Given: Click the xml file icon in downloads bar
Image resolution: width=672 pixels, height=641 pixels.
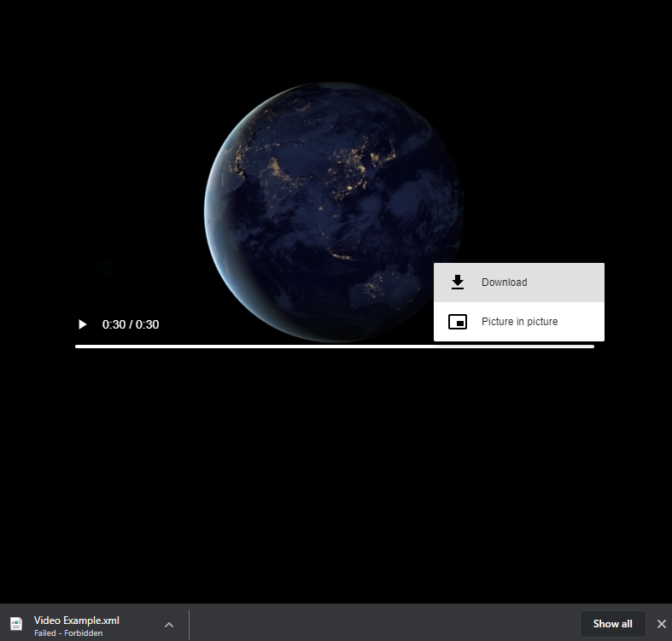Looking at the screenshot, I should tap(16, 624).
